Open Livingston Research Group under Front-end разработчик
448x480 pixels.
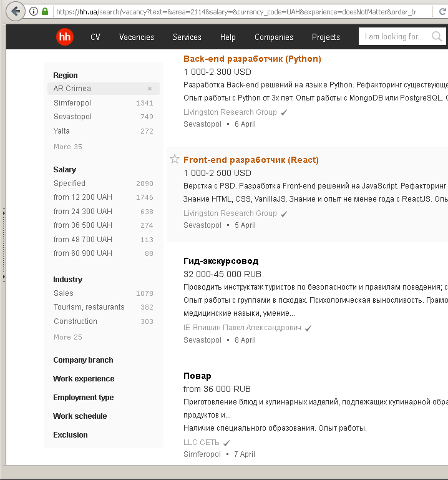click(x=230, y=213)
